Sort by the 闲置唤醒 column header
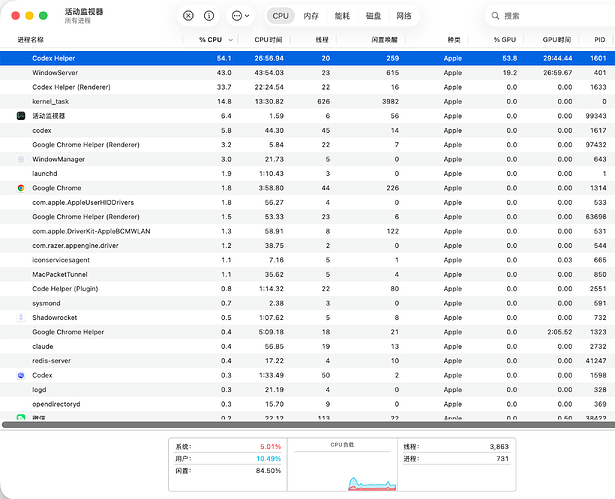This screenshot has width=615, height=499. click(384, 40)
